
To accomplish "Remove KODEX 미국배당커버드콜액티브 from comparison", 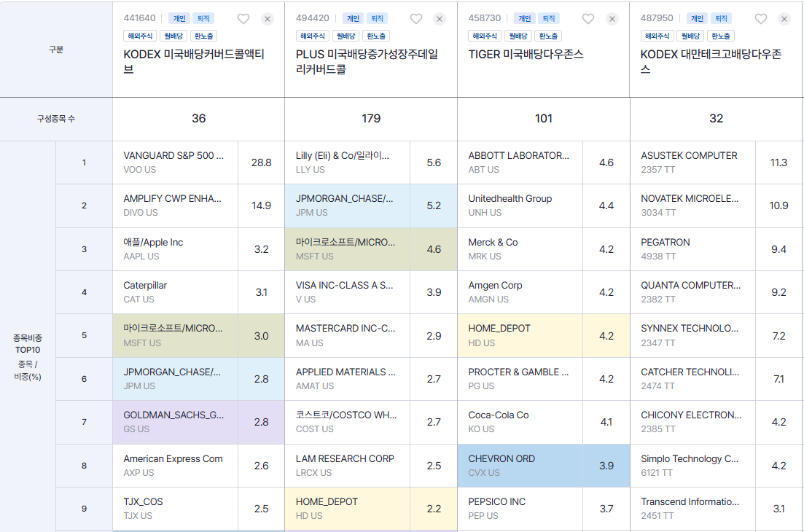I will (267, 19).
